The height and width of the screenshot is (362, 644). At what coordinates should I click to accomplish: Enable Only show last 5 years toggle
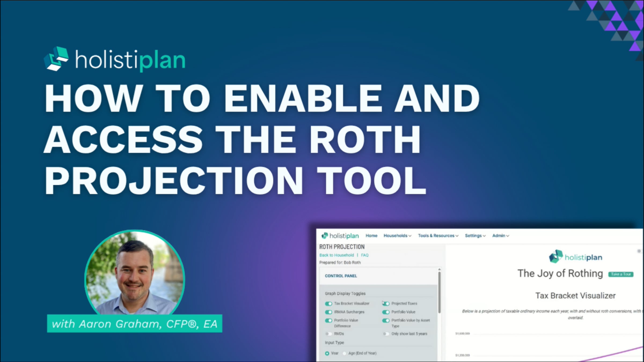pyautogui.click(x=386, y=334)
